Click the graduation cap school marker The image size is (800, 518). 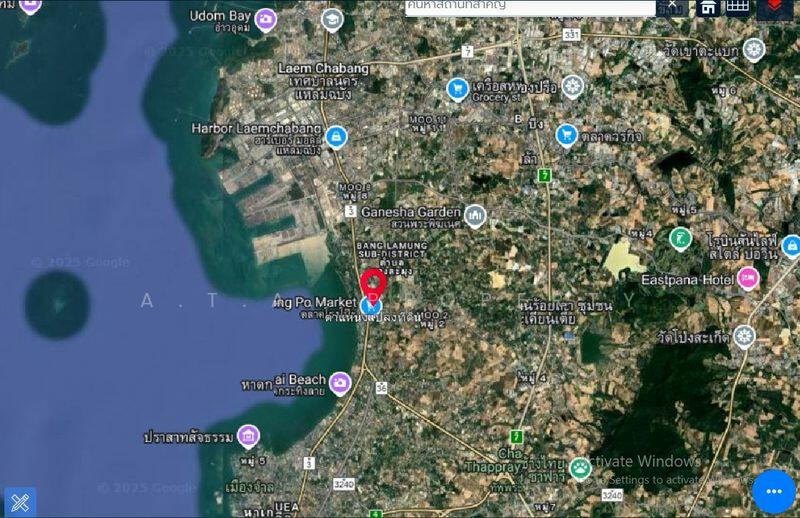[x=332, y=19]
